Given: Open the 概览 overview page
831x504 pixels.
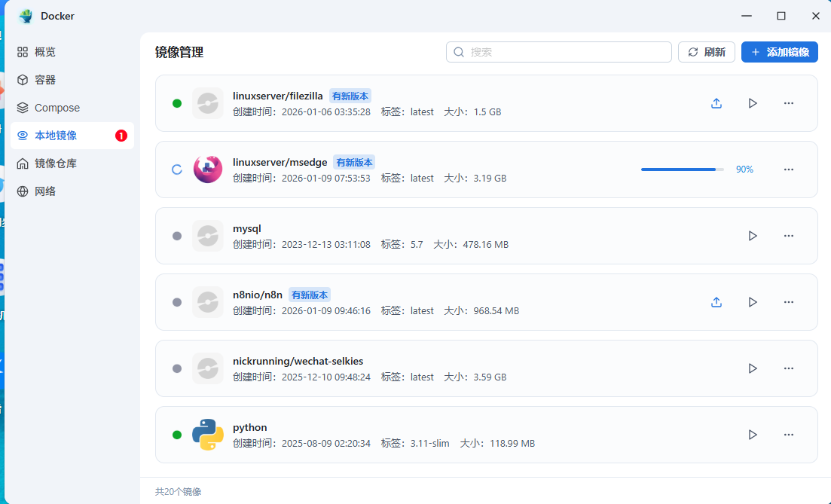Looking at the screenshot, I should 72,52.
